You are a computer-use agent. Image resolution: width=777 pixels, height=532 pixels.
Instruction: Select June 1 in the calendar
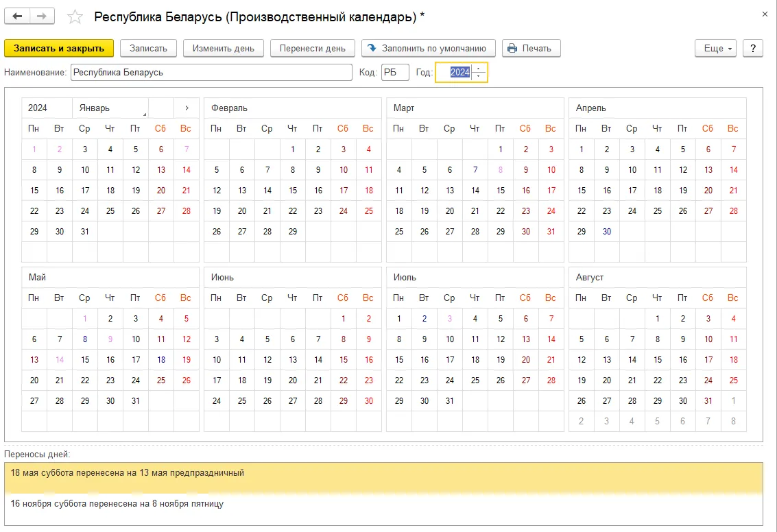[344, 319]
